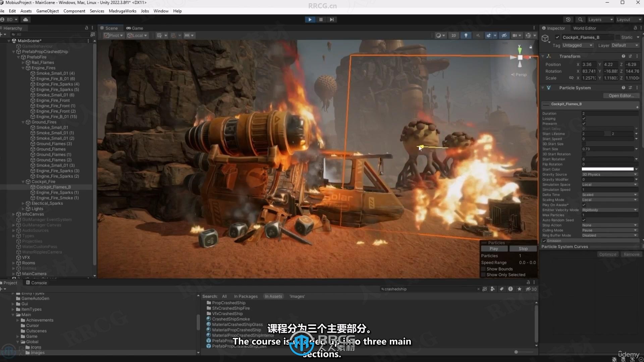The width and height of the screenshot is (644, 362).
Task: Enable the Show Bounds checkbox
Action: coord(483,269)
